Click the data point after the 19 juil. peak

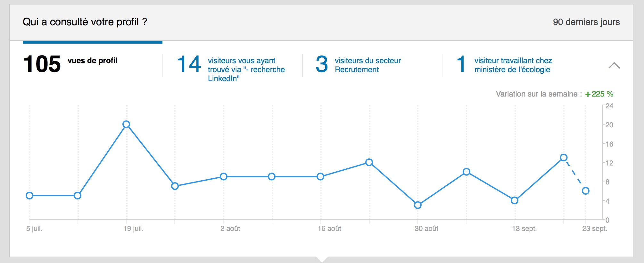coord(175,186)
